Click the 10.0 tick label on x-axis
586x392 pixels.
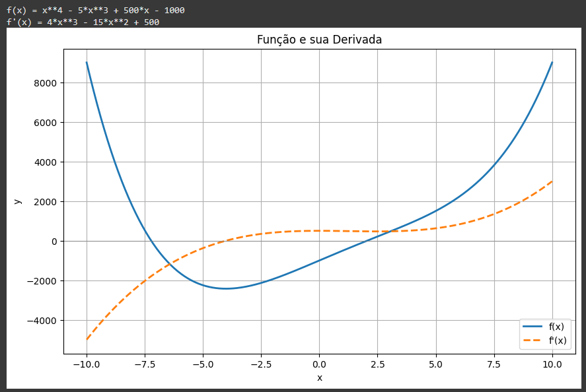[x=552, y=364]
